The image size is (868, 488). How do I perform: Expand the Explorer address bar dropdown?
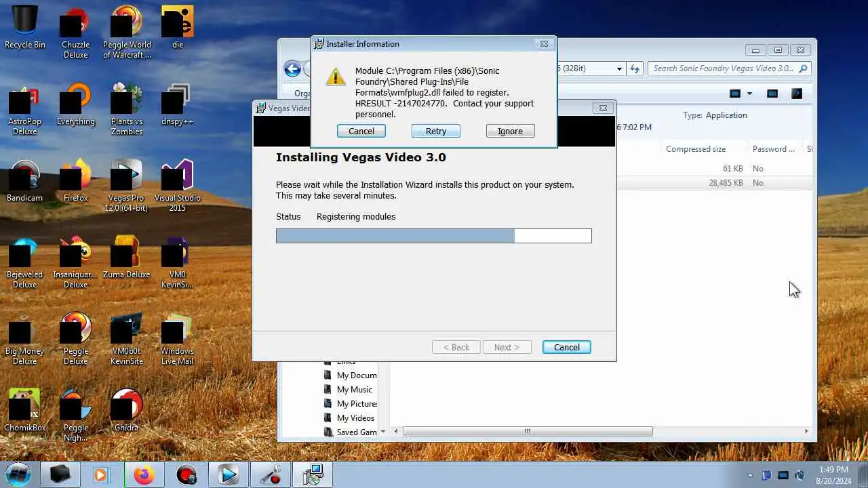(619, 68)
